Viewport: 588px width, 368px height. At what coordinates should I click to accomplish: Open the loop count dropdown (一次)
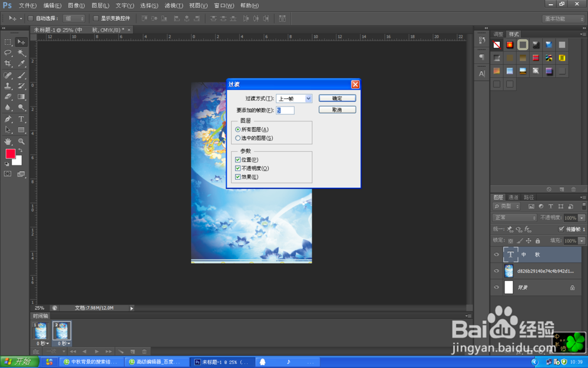pyautogui.click(x=55, y=352)
